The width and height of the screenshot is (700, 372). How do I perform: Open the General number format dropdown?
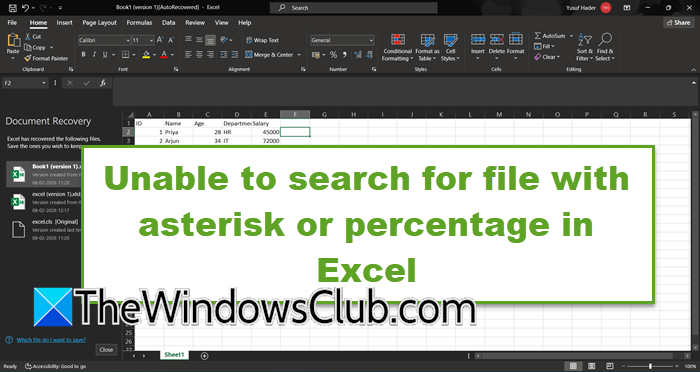pyautogui.click(x=371, y=40)
